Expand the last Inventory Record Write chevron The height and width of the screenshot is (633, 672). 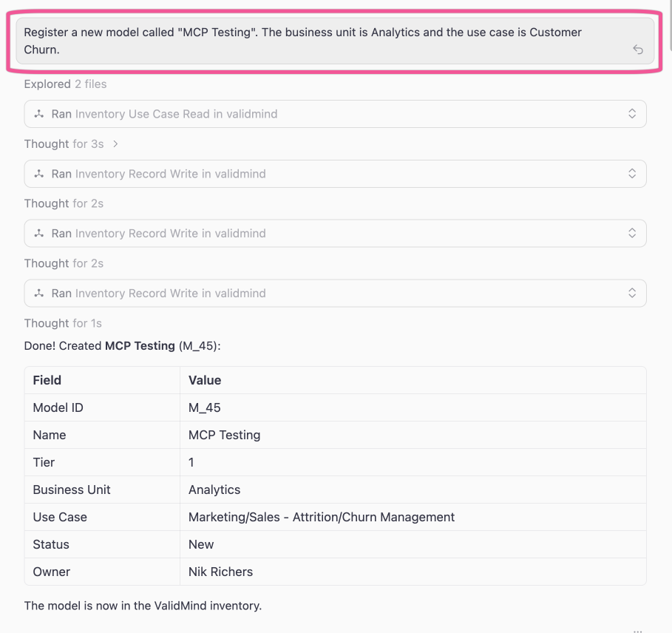pyautogui.click(x=632, y=293)
